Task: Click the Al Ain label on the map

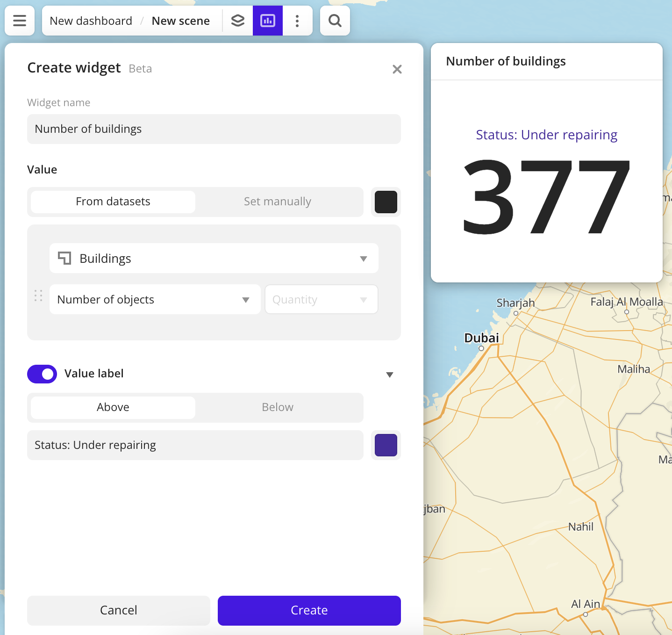Action: (x=586, y=604)
